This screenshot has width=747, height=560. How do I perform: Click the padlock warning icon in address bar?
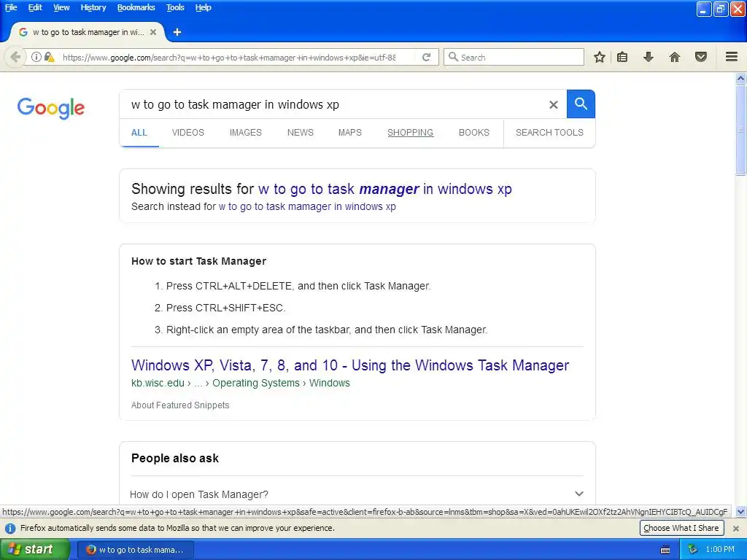pyautogui.click(x=49, y=57)
